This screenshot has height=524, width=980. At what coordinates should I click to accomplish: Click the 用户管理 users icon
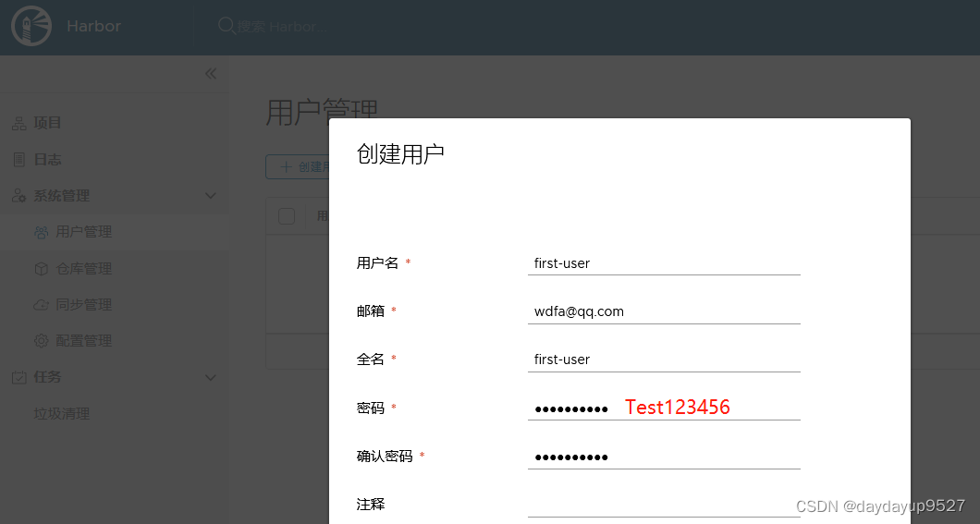tap(42, 232)
